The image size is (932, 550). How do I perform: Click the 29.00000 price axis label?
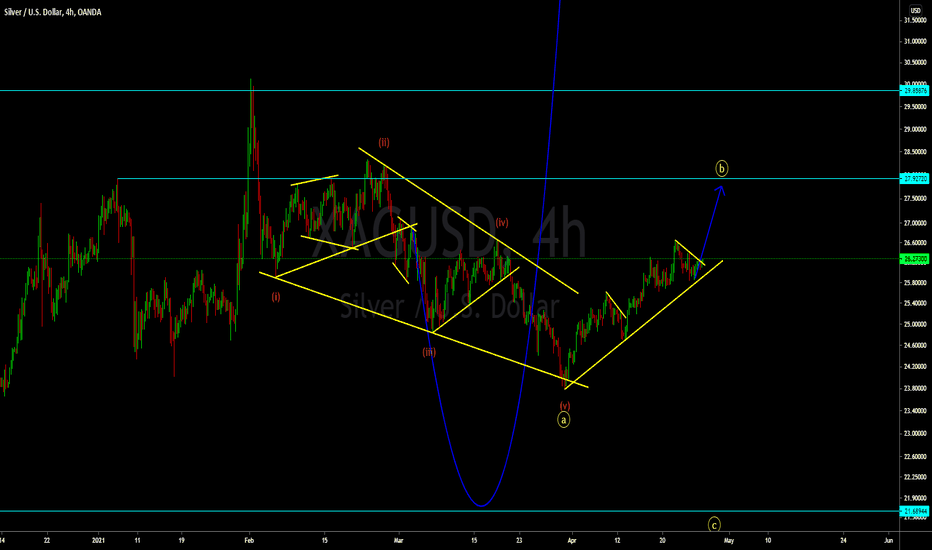[x=915, y=129]
